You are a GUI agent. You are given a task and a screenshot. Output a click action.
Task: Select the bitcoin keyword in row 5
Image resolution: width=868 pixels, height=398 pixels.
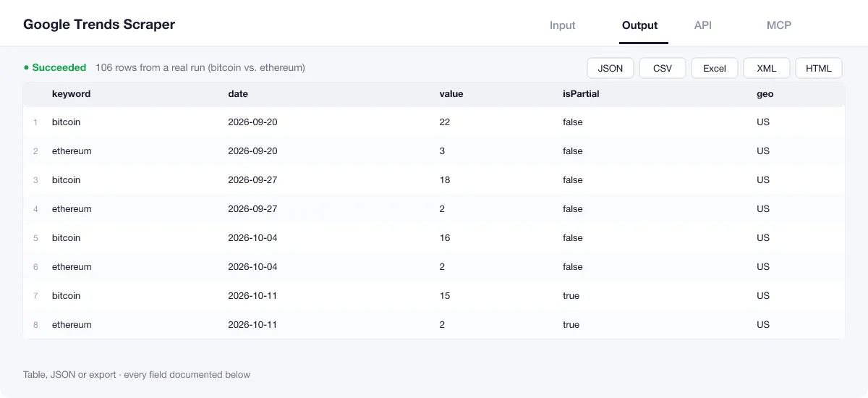pyautogui.click(x=67, y=238)
